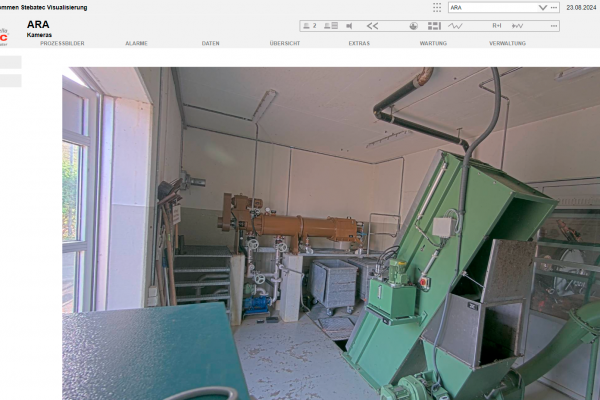The height and width of the screenshot is (400, 600).
Task: Click the date 23.08.2024
Action: click(x=583, y=7)
